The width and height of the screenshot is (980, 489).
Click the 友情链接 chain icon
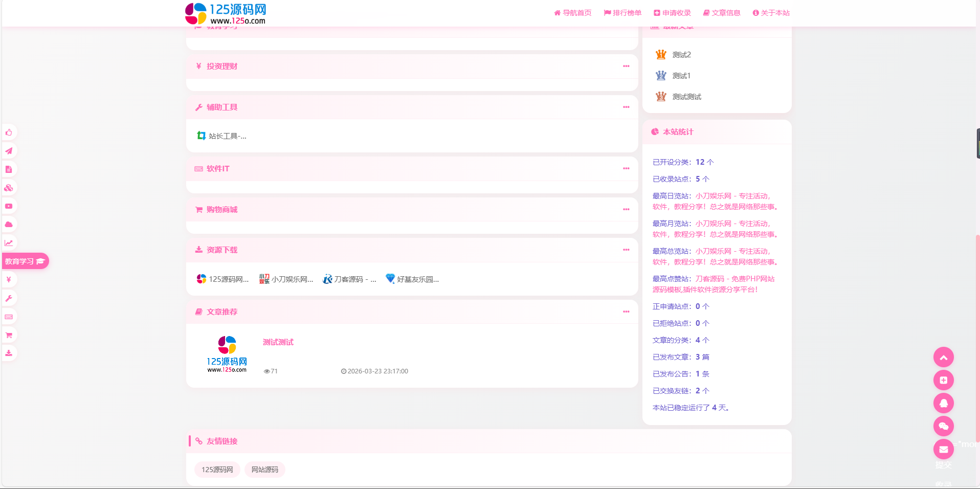199,441
